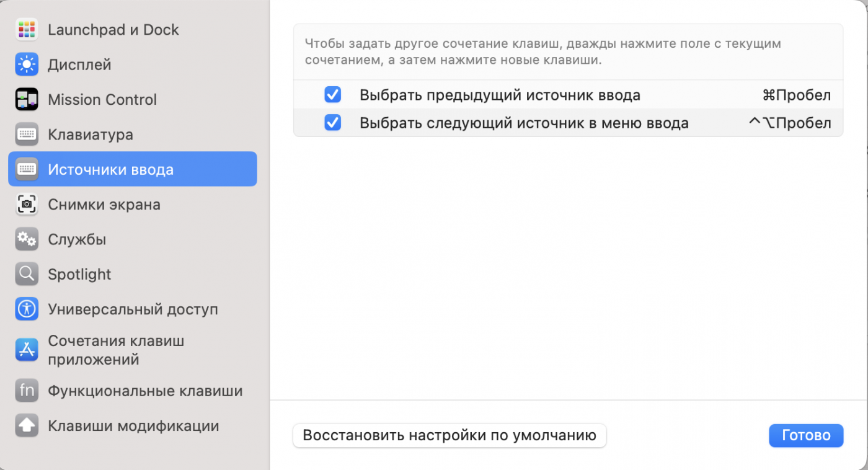Click the Дисплей sun icon
868x470 pixels.
(x=27, y=64)
